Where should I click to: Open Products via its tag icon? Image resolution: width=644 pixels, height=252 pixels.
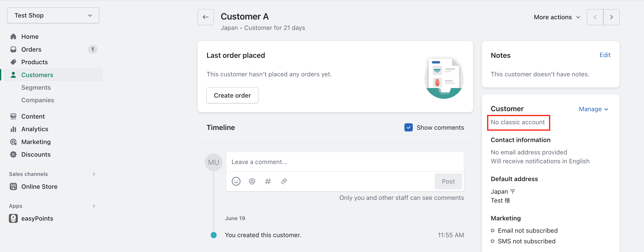click(x=14, y=62)
